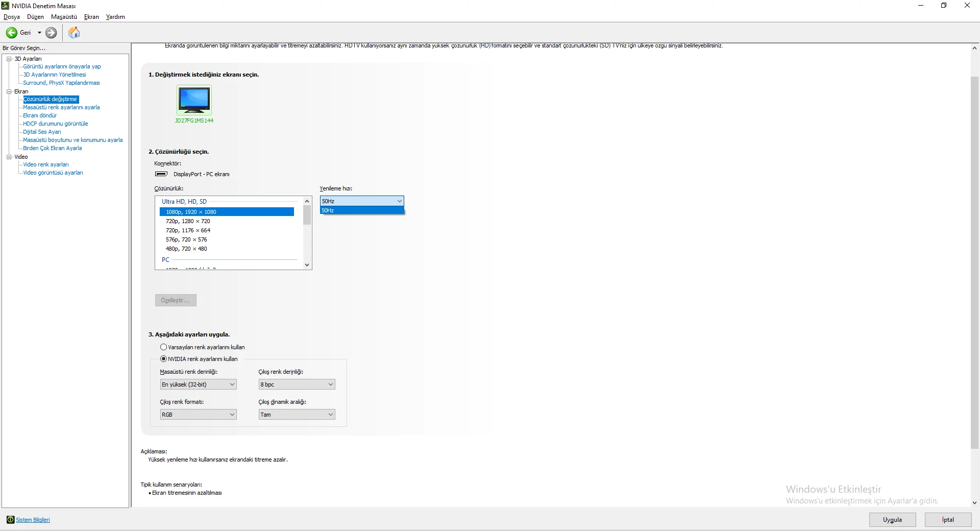Open the Yenileme hızı combo box
Image resolution: width=980 pixels, height=531 pixels.
(x=362, y=201)
